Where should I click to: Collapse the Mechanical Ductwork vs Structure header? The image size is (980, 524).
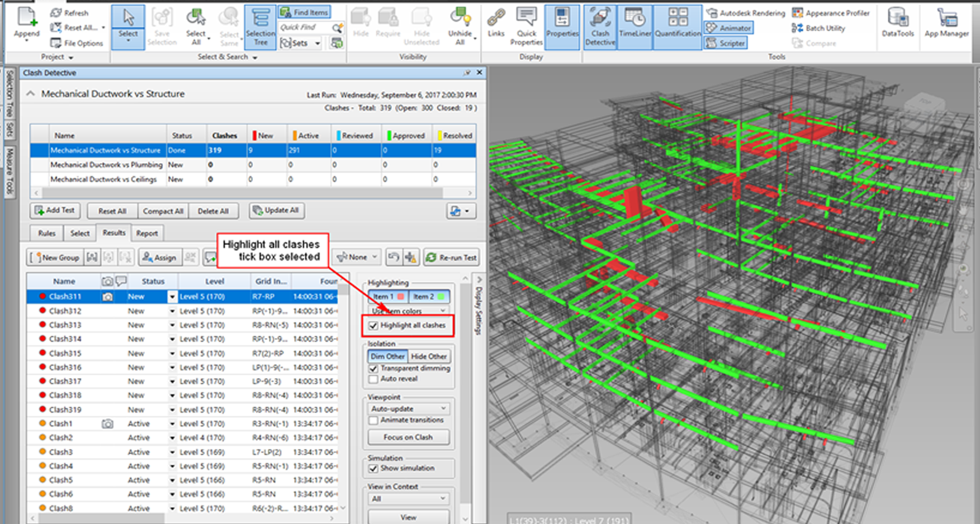31,94
